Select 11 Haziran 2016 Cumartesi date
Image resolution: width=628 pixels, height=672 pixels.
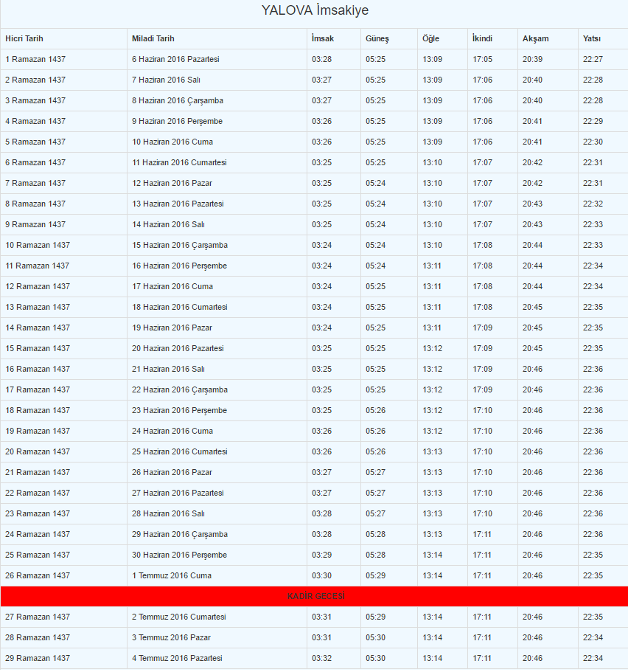179,162
